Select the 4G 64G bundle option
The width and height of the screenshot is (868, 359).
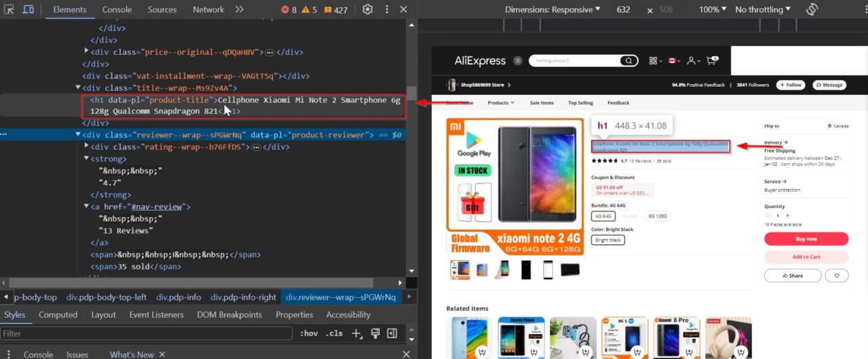pyautogui.click(x=601, y=216)
